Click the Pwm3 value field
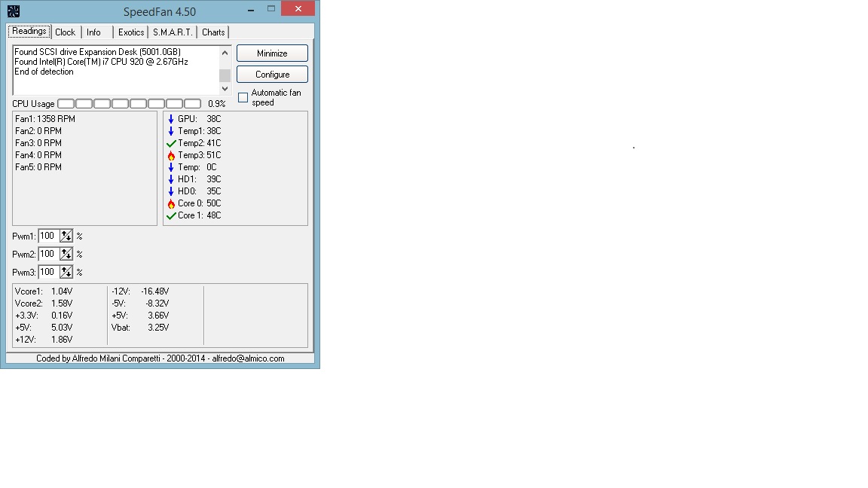The image size is (868, 488). click(x=49, y=272)
